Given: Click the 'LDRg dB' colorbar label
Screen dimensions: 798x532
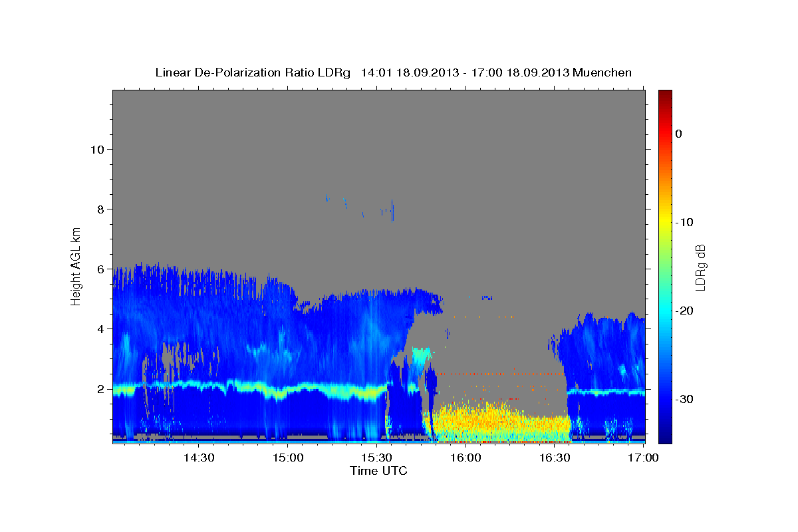Looking at the screenshot, I should 700,267.
